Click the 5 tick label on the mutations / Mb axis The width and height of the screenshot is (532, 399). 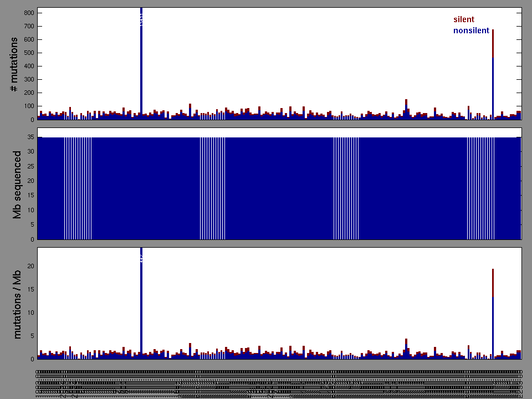point(32,336)
